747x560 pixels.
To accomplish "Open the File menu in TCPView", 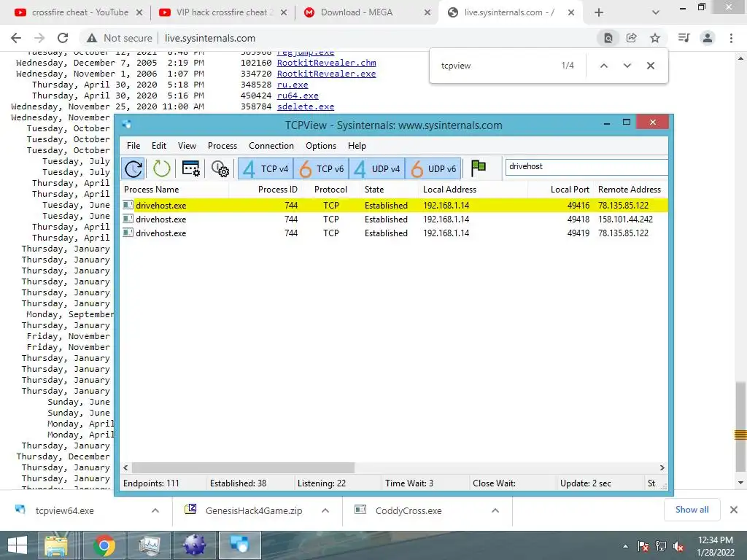I will (x=133, y=146).
